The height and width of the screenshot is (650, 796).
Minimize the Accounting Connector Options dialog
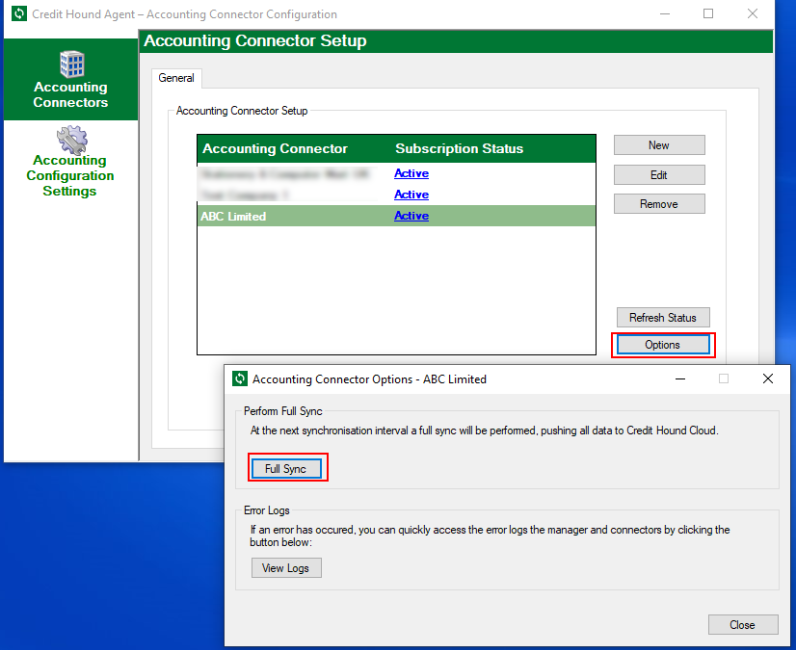point(680,379)
